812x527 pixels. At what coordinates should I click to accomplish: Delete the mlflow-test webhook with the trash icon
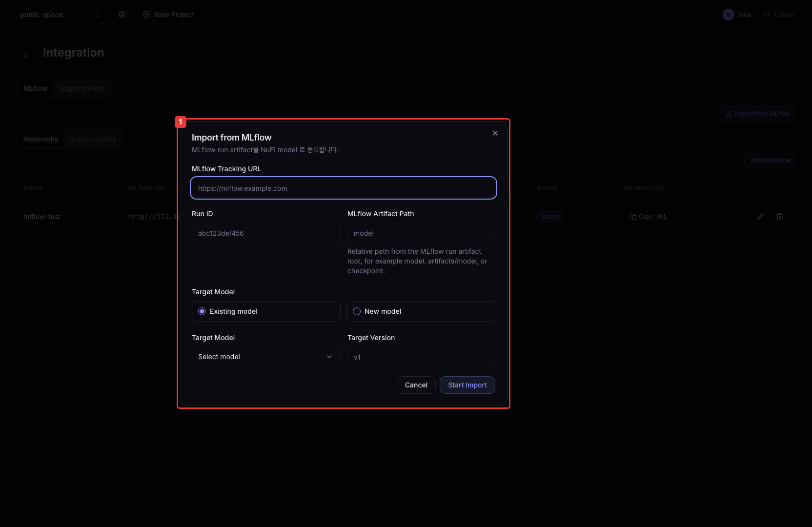click(780, 217)
